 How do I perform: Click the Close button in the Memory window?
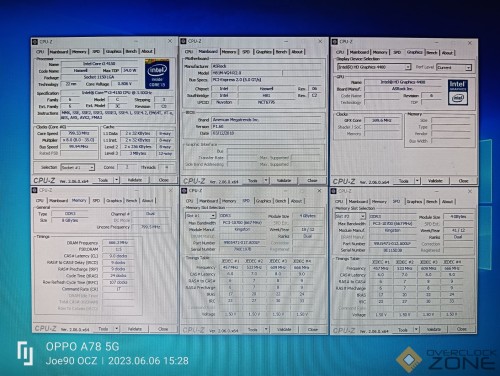[163, 329]
